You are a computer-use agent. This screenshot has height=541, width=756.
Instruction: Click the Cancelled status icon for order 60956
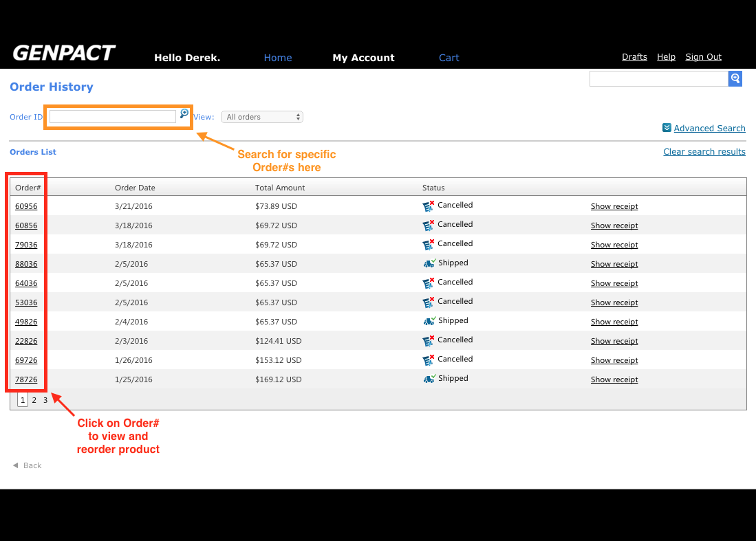pos(429,206)
